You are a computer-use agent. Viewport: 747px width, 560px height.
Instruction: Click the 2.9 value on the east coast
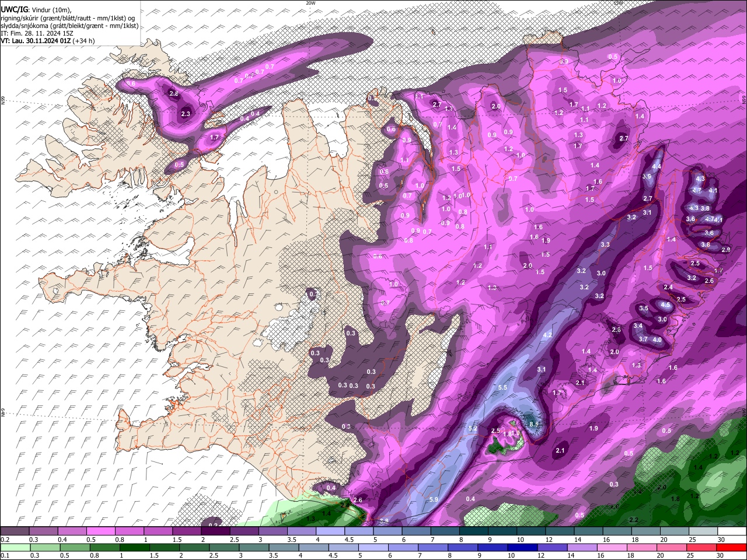726,250
